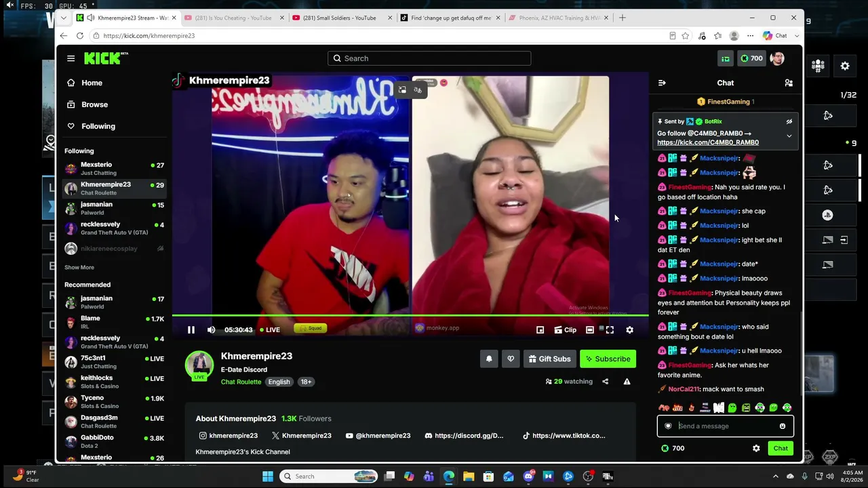
Task: Click the address bar URL
Action: click(x=149, y=35)
